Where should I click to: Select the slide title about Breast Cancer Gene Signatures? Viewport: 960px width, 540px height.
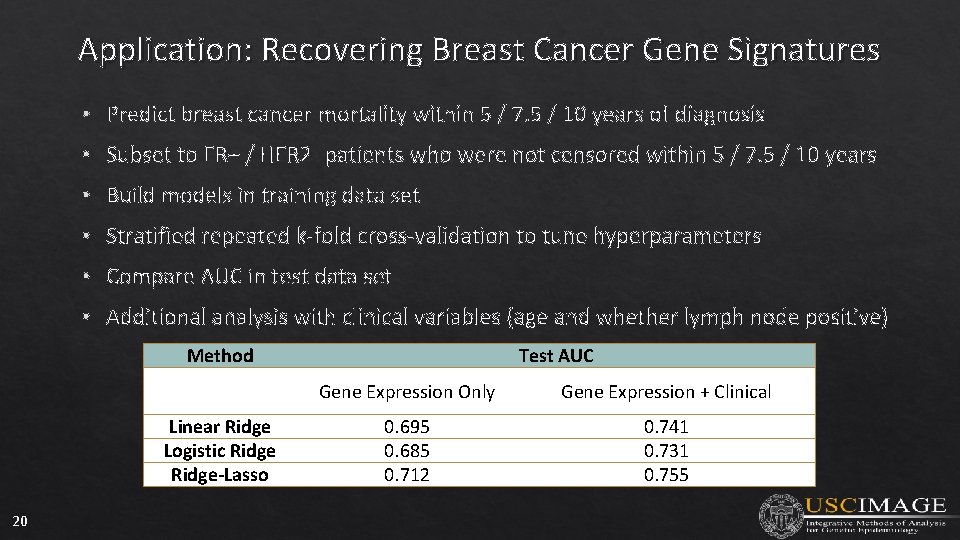[479, 49]
